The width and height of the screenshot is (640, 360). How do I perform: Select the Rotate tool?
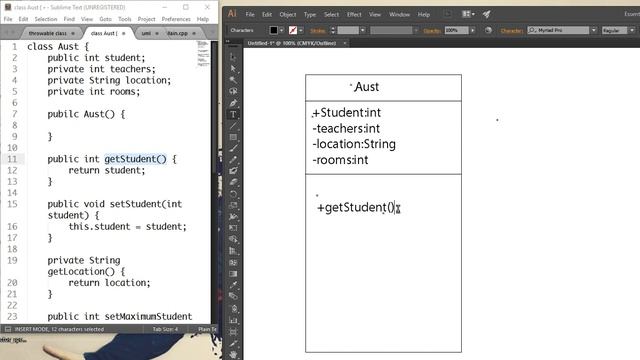pyautogui.click(x=233, y=194)
